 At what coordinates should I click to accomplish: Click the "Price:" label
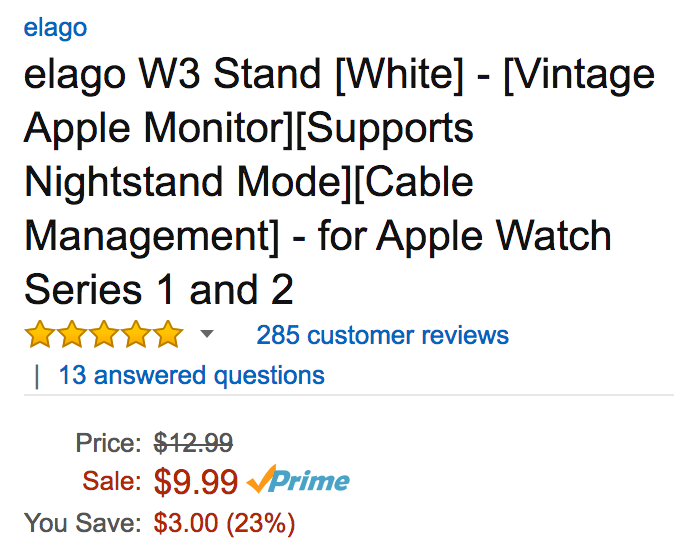pyautogui.click(x=108, y=442)
